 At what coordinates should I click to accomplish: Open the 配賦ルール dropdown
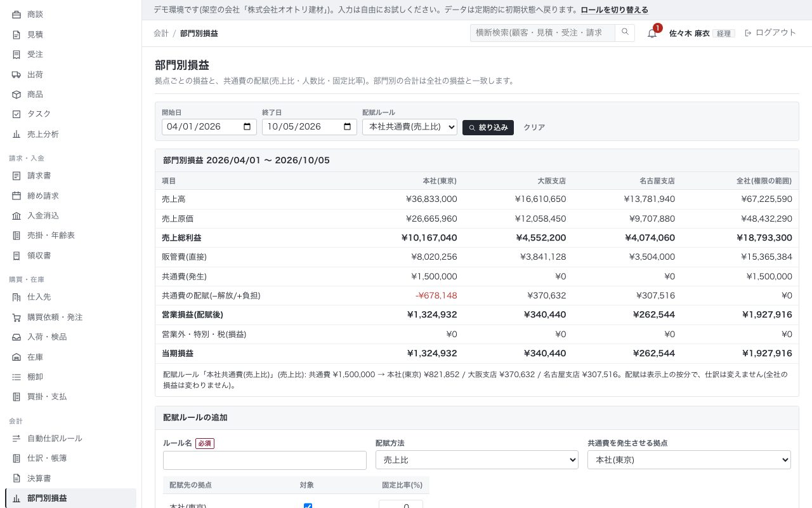tap(410, 126)
